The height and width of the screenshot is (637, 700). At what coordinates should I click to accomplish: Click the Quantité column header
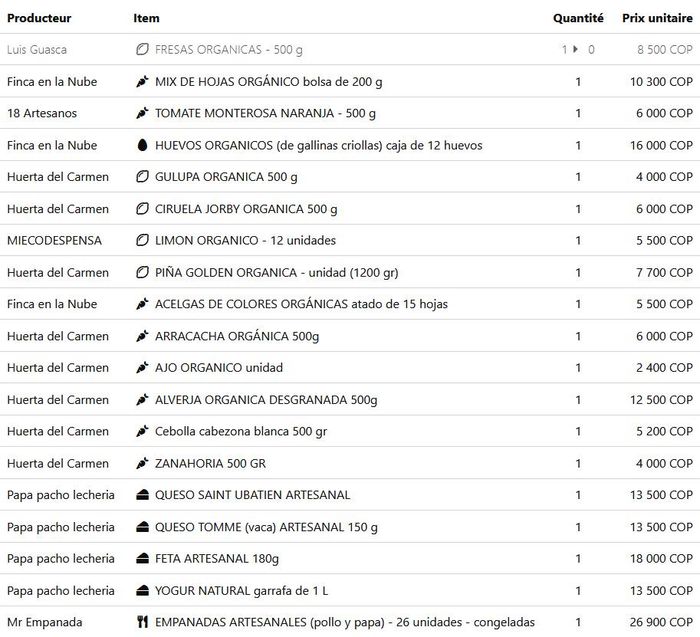(578, 17)
